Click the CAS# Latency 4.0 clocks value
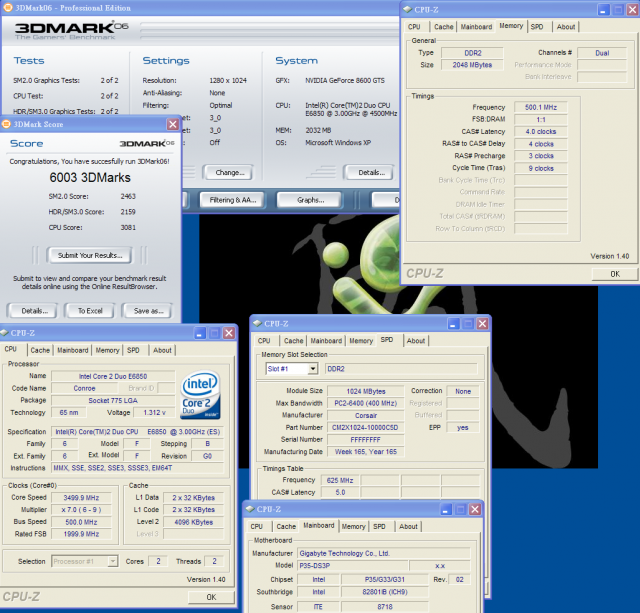 (541, 132)
